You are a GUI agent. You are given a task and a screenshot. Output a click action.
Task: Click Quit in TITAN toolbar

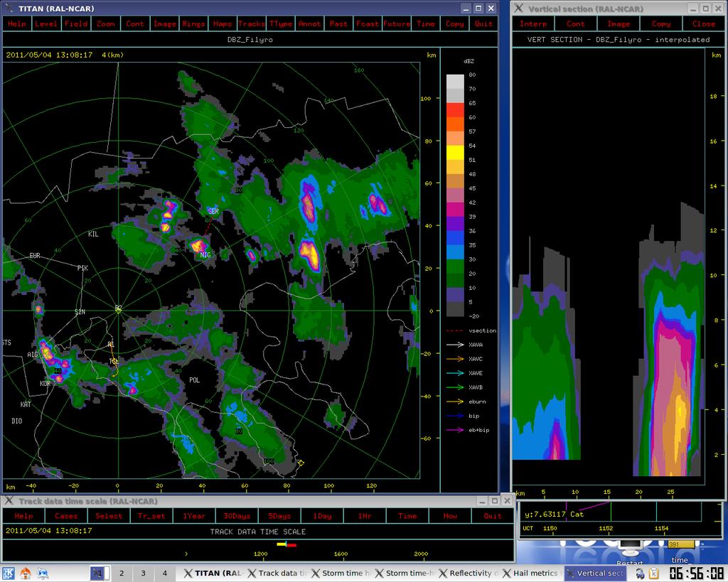(x=483, y=23)
